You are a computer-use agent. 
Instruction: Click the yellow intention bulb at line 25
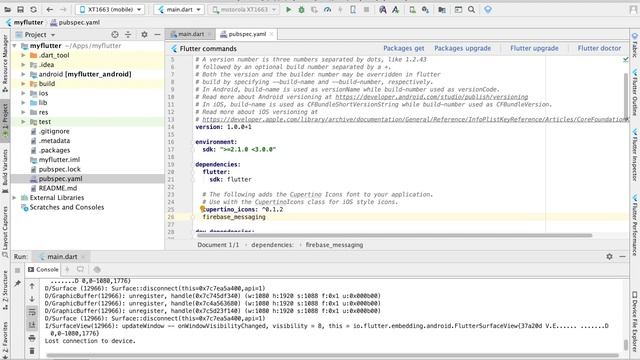pos(202,209)
